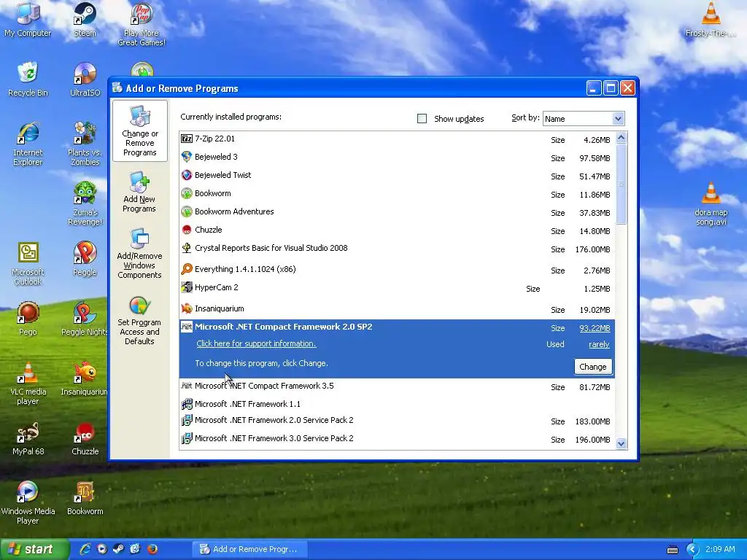Select Windows Media Player desktop shortcut

click(28, 503)
